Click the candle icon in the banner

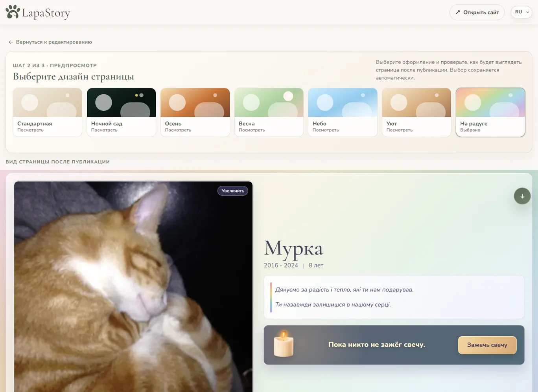point(284,344)
